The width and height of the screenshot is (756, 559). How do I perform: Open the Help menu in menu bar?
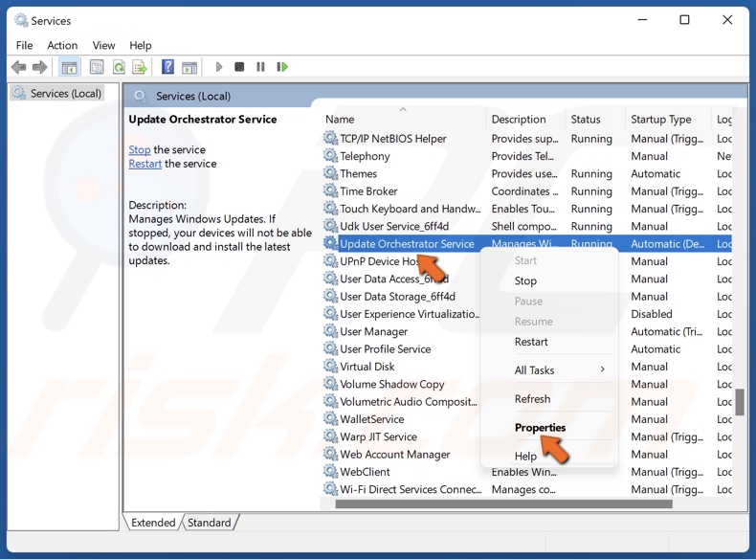141,45
